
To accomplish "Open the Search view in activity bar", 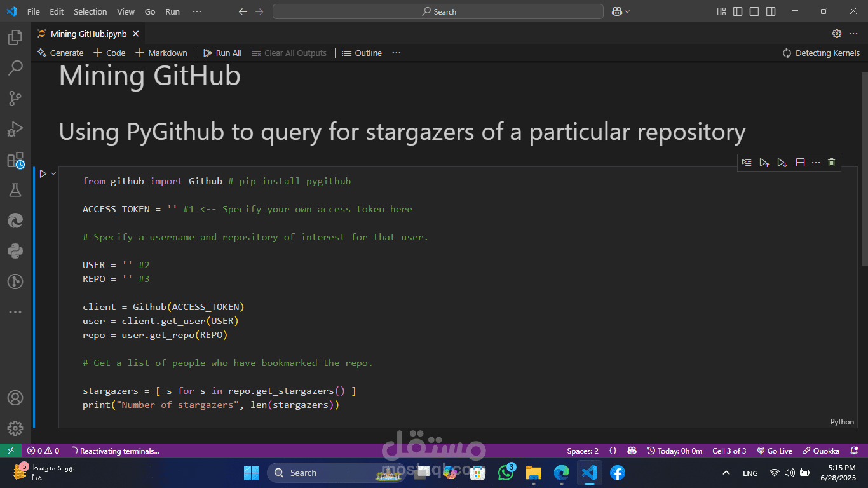I will (x=15, y=67).
